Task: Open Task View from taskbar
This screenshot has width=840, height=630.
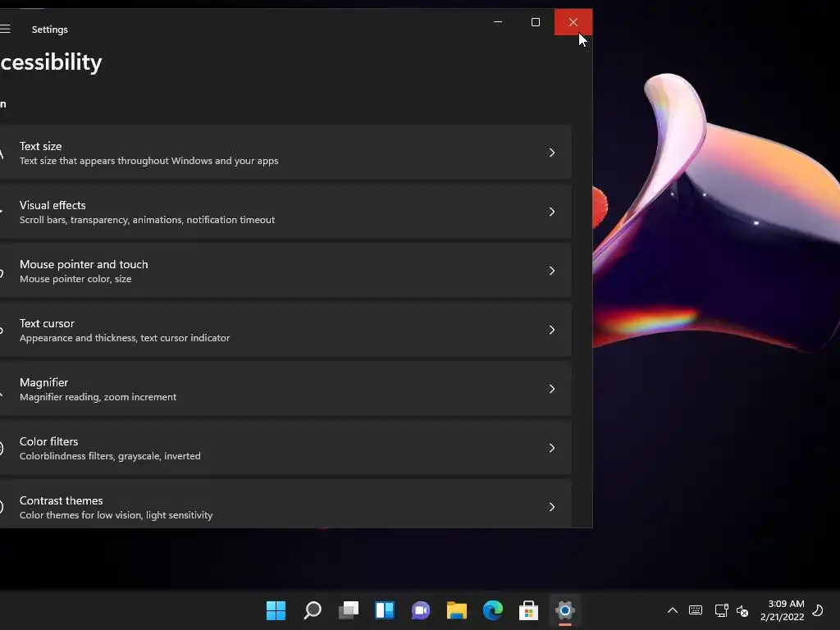Action: pos(348,610)
